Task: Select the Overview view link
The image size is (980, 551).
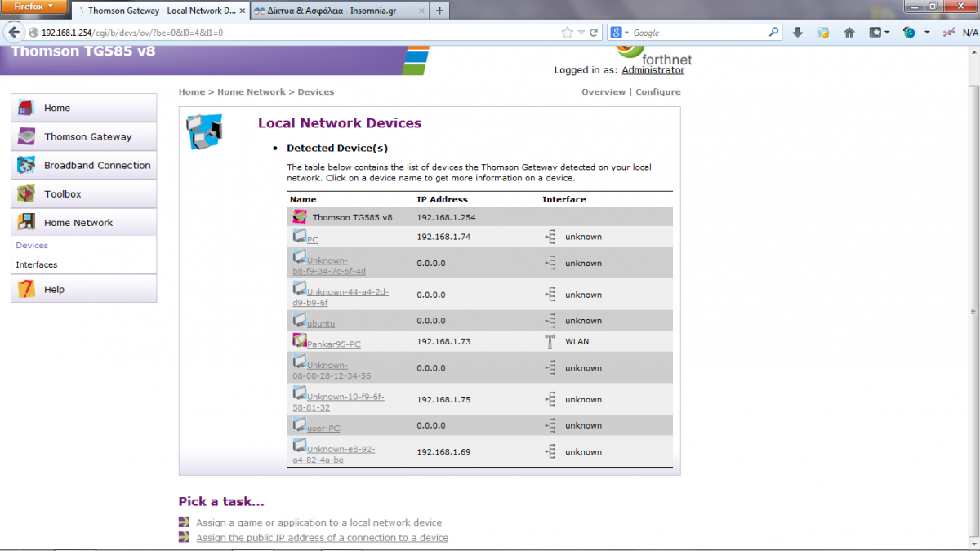Action: point(604,92)
